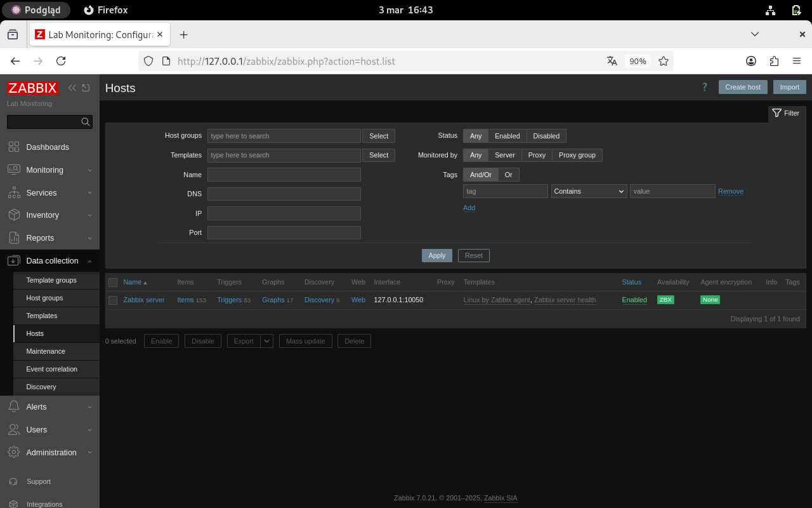
Task: Focus the Host groups search field
Action: [284, 136]
